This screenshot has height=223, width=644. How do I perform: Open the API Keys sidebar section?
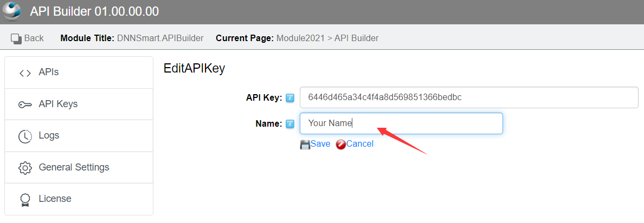click(x=79, y=104)
